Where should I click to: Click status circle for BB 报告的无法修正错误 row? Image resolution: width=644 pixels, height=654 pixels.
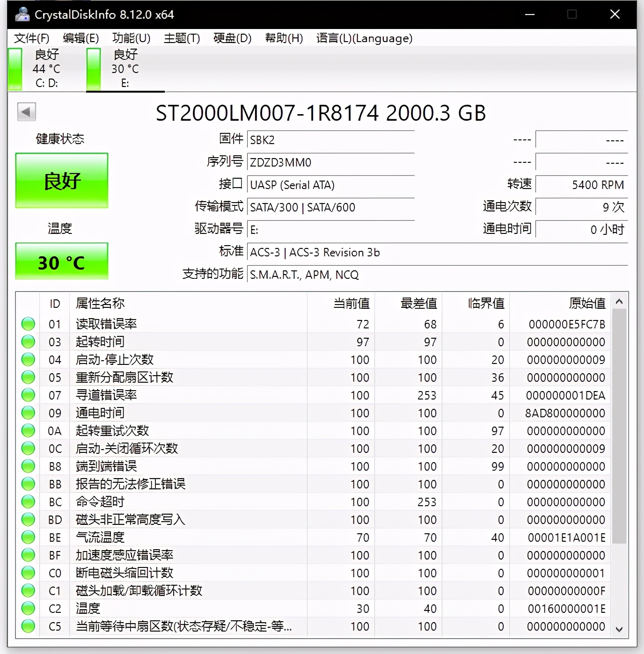[x=28, y=484]
